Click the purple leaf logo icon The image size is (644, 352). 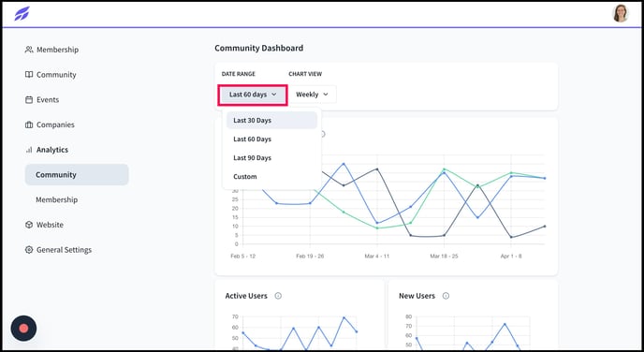pyautogui.click(x=22, y=13)
